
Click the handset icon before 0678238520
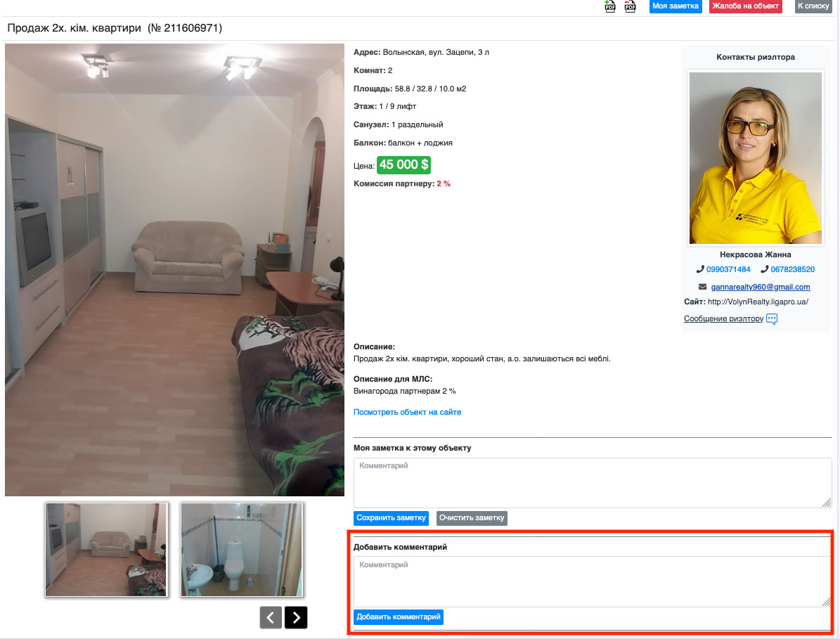(x=765, y=269)
